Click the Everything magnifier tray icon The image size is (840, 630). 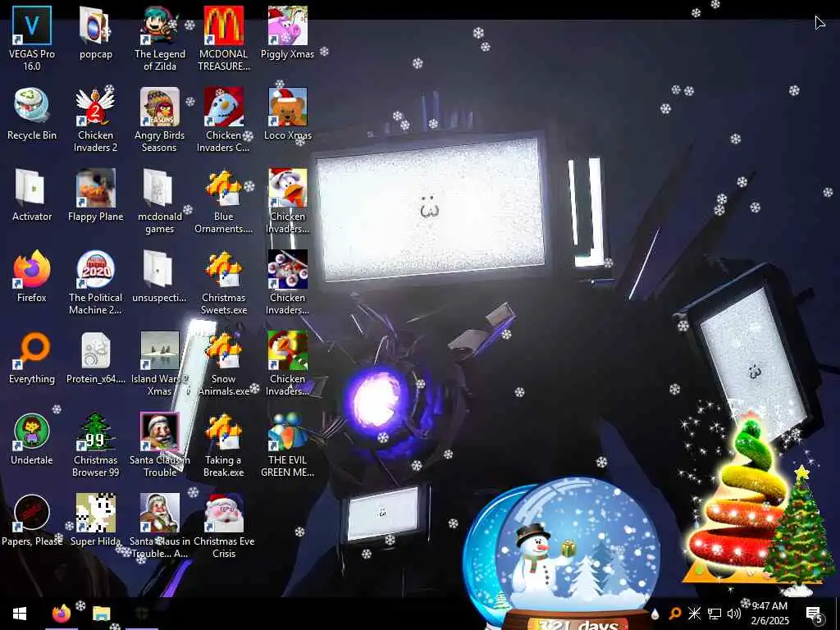pos(675,614)
